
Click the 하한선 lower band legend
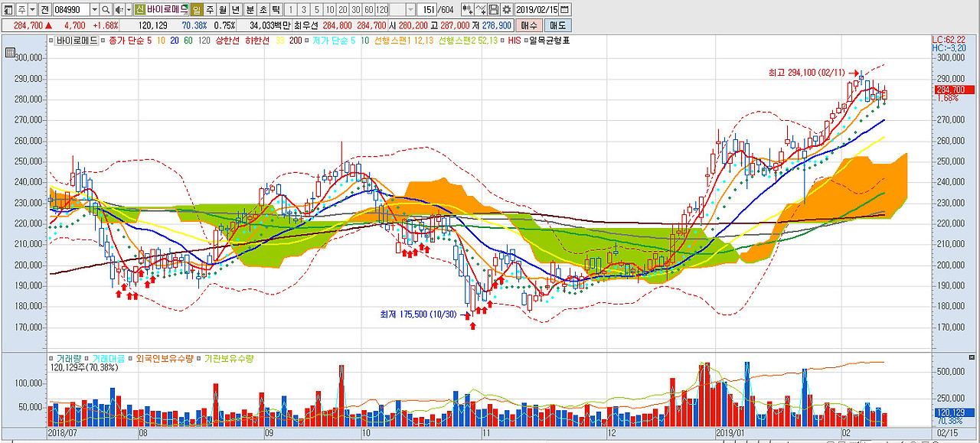click(x=257, y=41)
